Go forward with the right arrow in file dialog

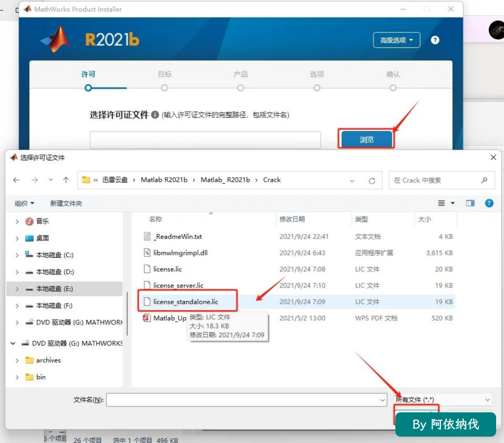click(35, 180)
